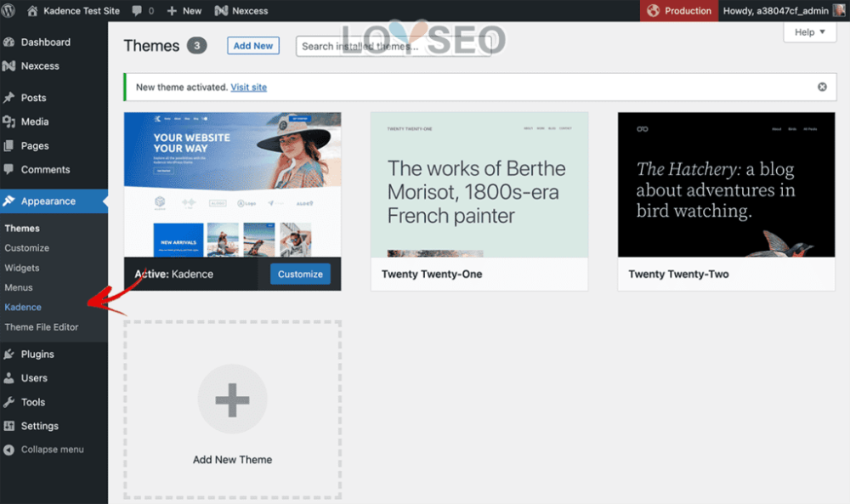Click the theme count badge showing 3
850x504 pixels.
[x=197, y=46]
